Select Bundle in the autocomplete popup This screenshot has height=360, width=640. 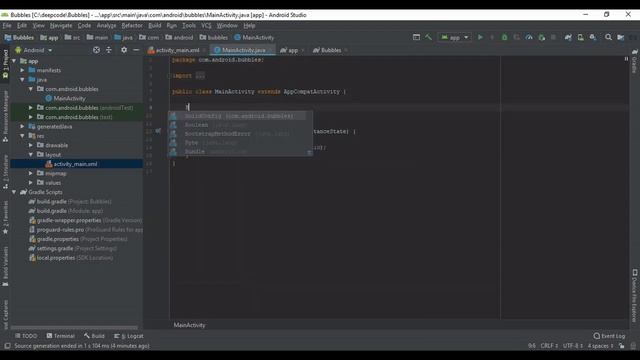coord(238,151)
